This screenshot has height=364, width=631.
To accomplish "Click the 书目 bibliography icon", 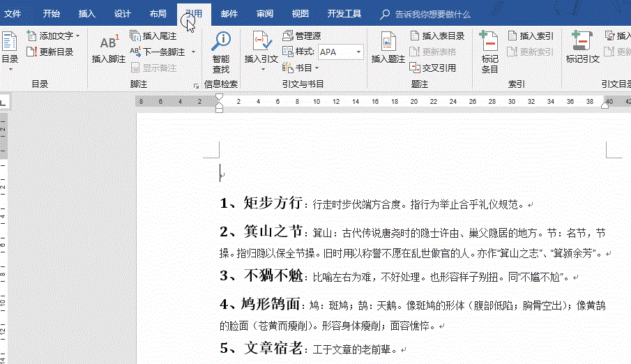I will [x=287, y=68].
